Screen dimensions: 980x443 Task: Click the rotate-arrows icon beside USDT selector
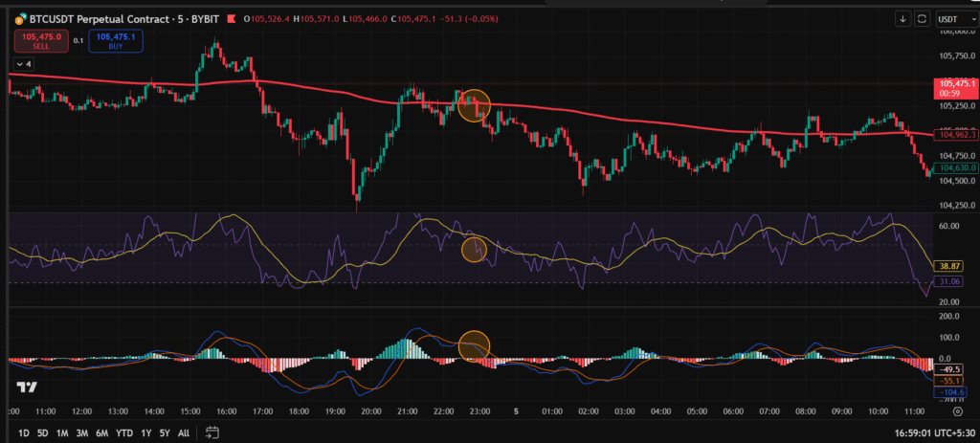point(922,19)
